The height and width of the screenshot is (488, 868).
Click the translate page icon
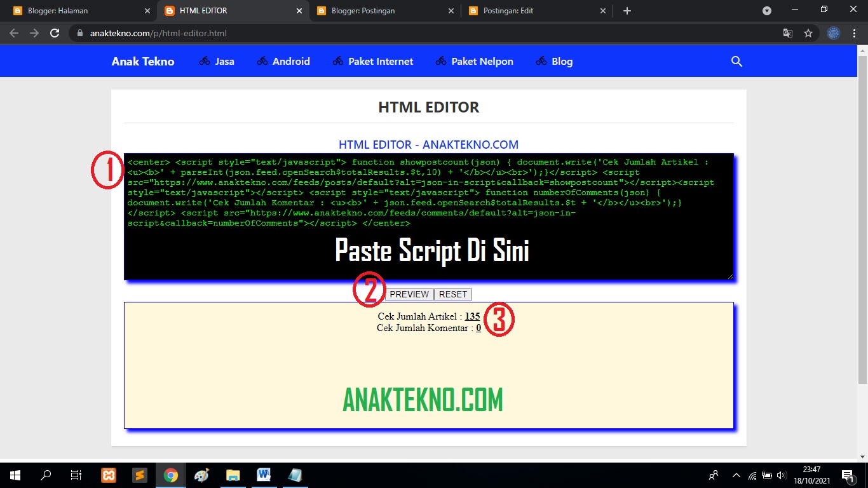pyautogui.click(x=788, y=33)
